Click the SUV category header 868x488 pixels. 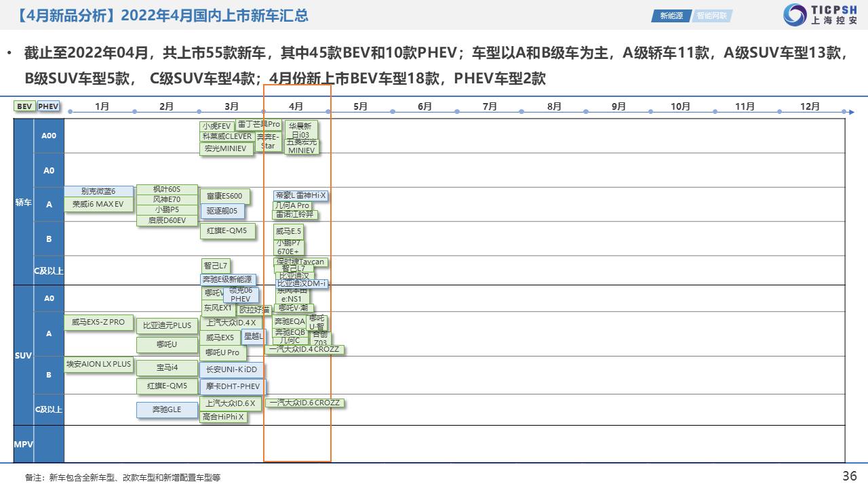[x=23, y=355]
